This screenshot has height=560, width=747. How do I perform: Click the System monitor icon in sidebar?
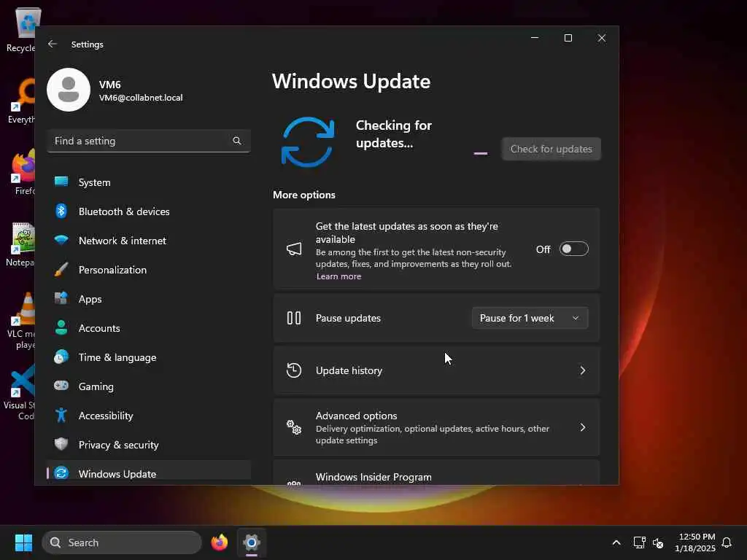(x=61, y=182)
